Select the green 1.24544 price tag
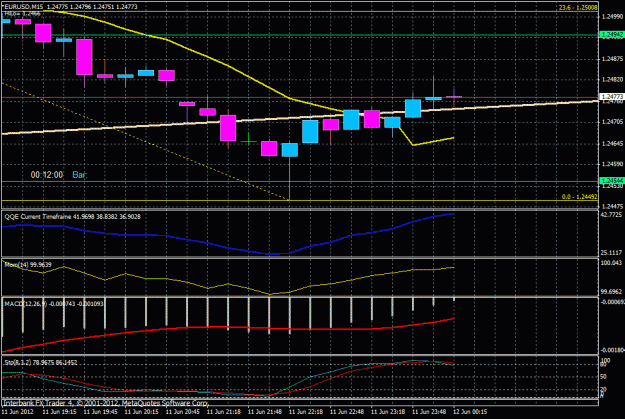625x419 pixels. 611,181
